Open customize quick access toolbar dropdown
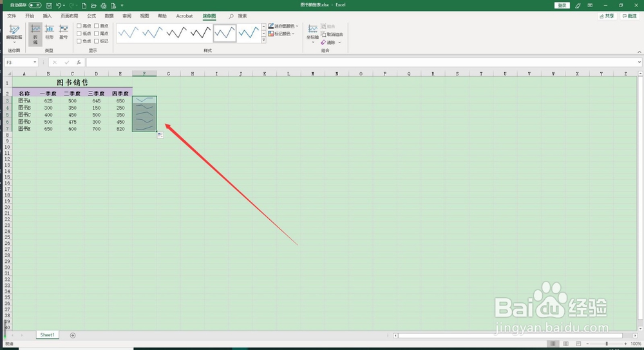Image resolution: width=644 pixels, height=350 pixels. [122, 6]
